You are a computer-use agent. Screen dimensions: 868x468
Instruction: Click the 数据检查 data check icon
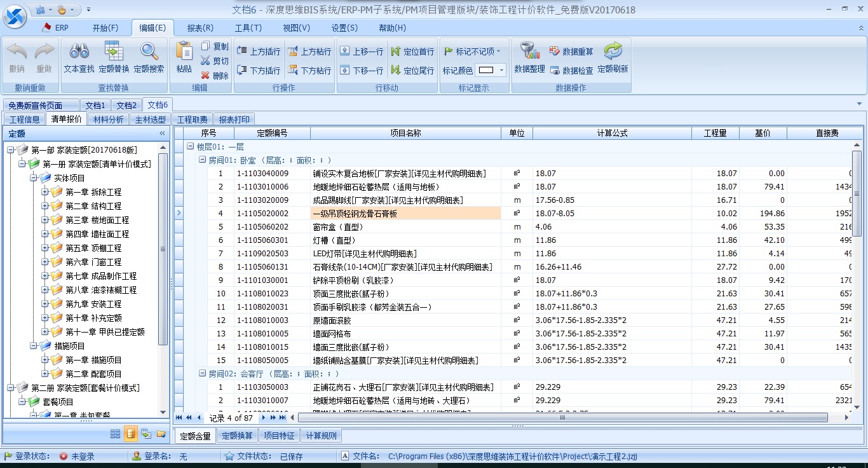(x=571, y=70)
